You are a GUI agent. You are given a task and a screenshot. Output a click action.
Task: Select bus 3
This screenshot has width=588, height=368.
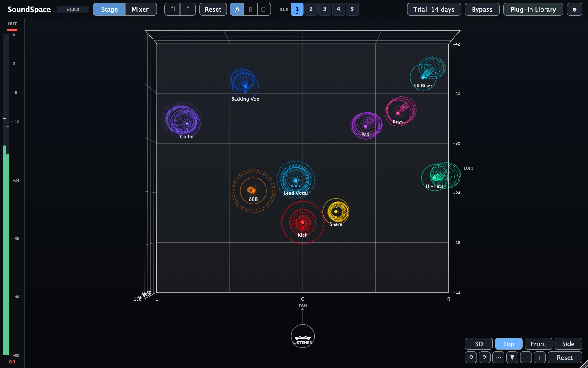click(325, 9)
